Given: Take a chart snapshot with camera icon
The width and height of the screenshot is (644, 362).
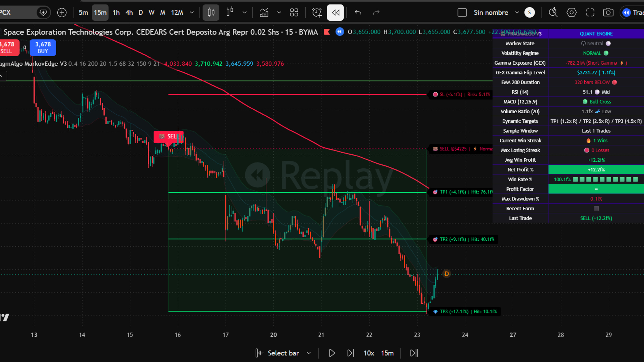Looking at the screenshot, I should (608, 13).
